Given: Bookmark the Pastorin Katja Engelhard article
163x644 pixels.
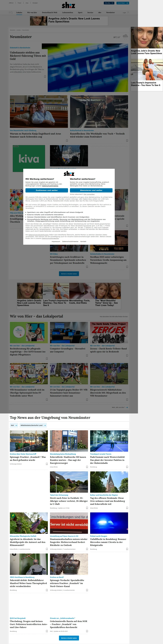Looking at the screenshot, I should click(67, 140).
